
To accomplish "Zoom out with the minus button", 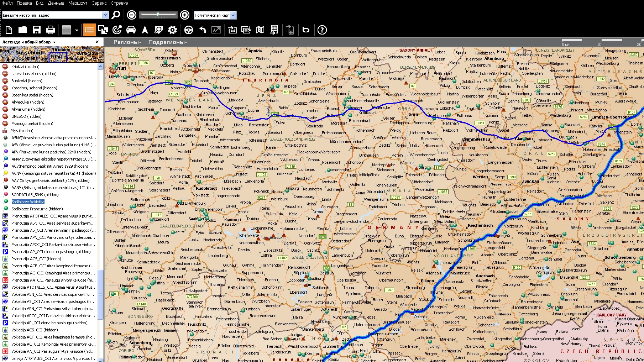I will click(x=132, y=15).
